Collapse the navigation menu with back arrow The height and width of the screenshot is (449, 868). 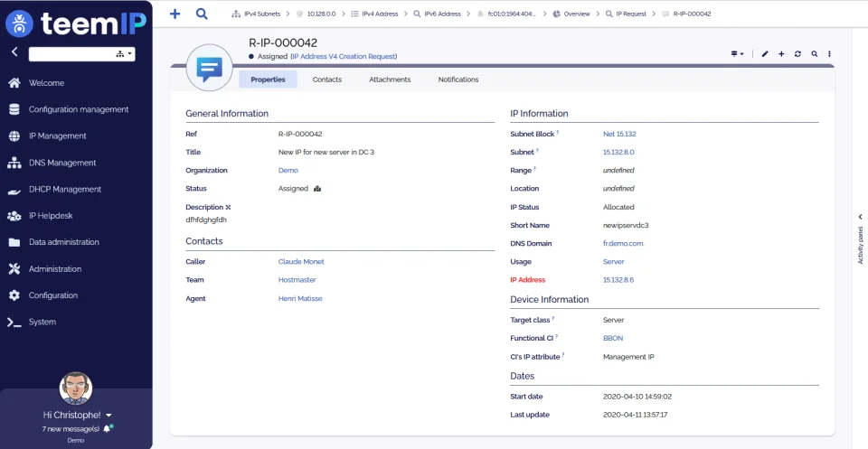click(14, 52)
